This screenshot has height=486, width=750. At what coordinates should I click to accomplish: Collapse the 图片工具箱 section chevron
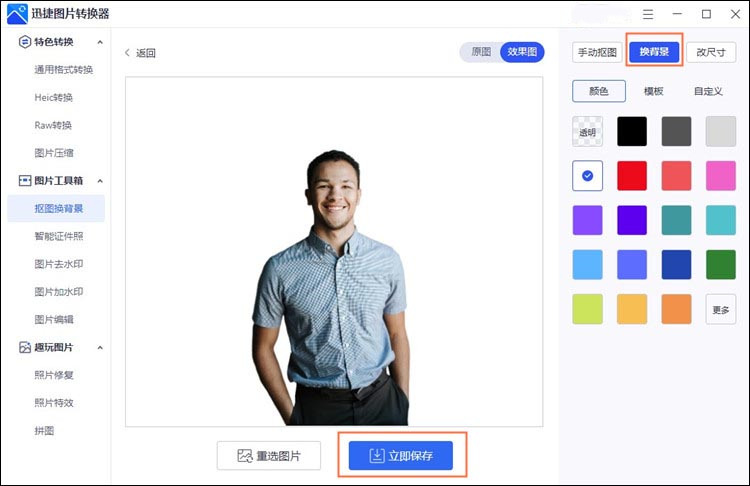[100, 181]
